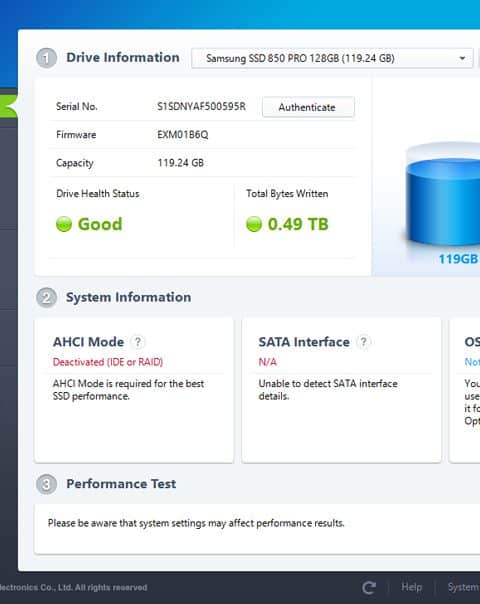Click the Firmware label
480x604 pixels.
[x=76, y=135]
